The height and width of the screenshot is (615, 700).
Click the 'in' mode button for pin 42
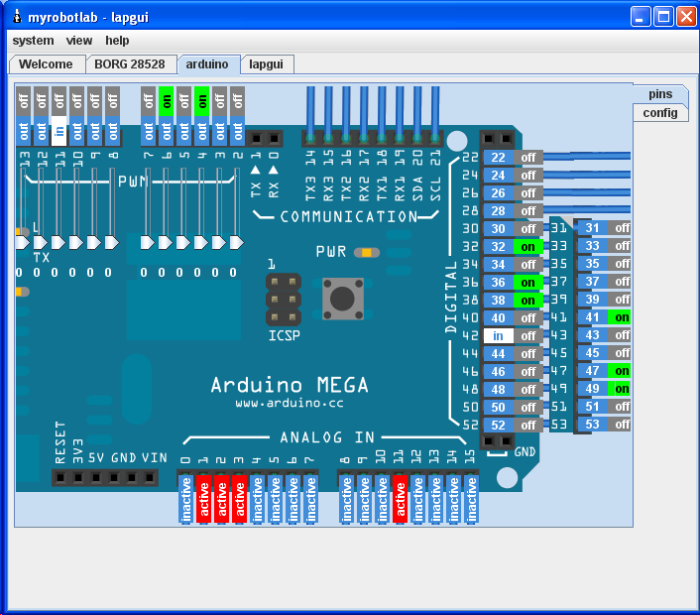pyautogui.click(x=498, y=336)
